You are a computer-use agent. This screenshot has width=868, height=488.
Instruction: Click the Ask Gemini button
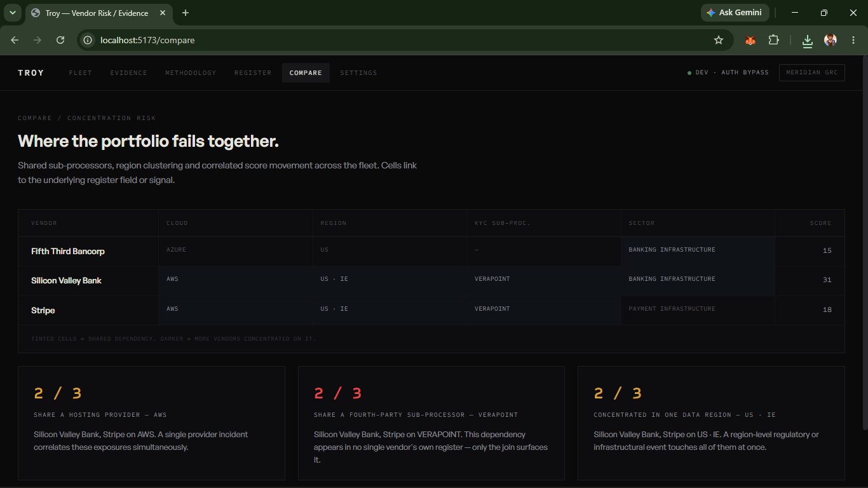(x=735, y=13)
